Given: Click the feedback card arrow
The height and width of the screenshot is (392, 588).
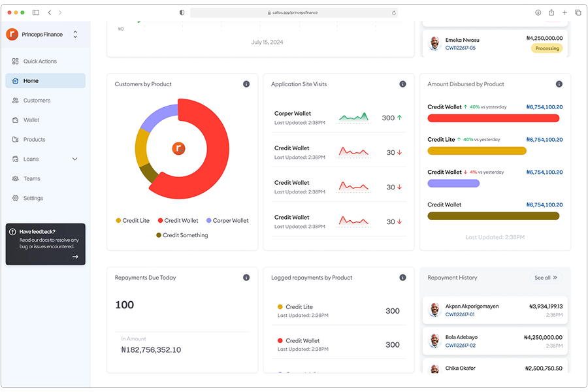Looking at the screenshot, I should (75, 257).
